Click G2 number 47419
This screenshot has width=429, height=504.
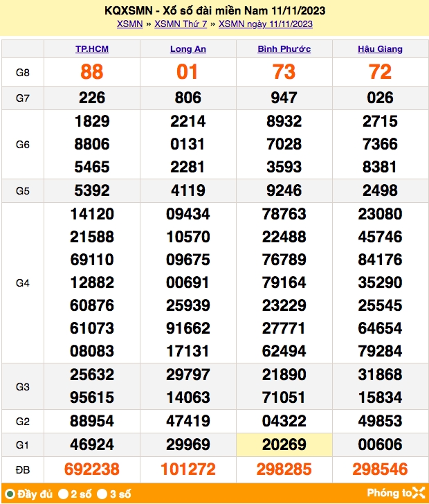tap(188, 421)
